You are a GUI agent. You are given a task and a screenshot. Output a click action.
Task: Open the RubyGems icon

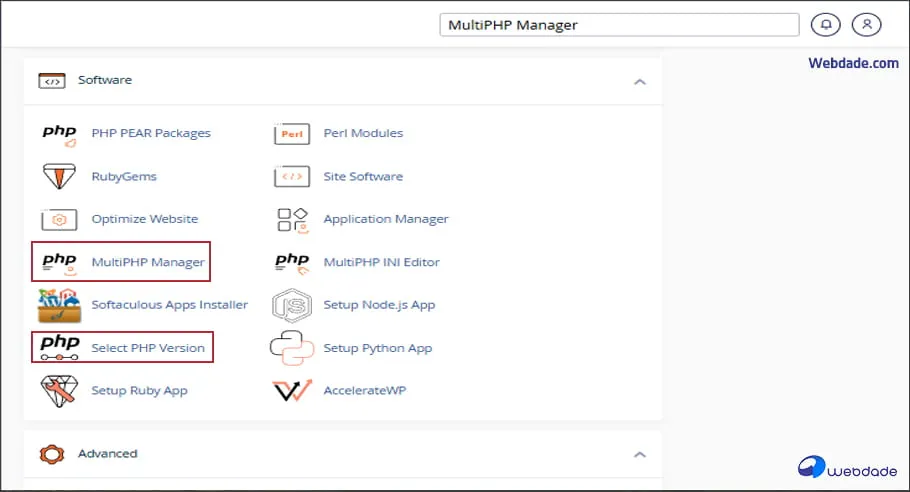[x=59, y=177]
